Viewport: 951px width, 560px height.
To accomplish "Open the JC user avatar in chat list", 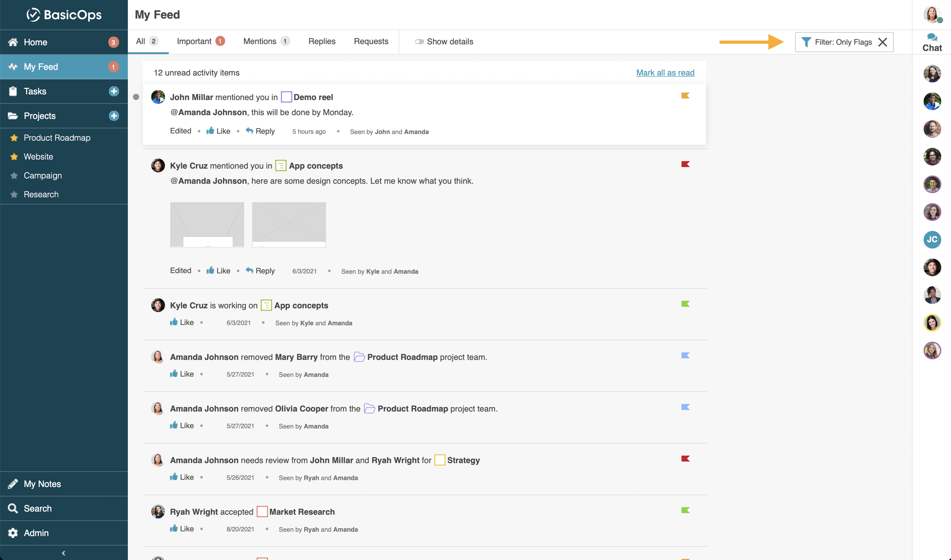I will (932, 240).
